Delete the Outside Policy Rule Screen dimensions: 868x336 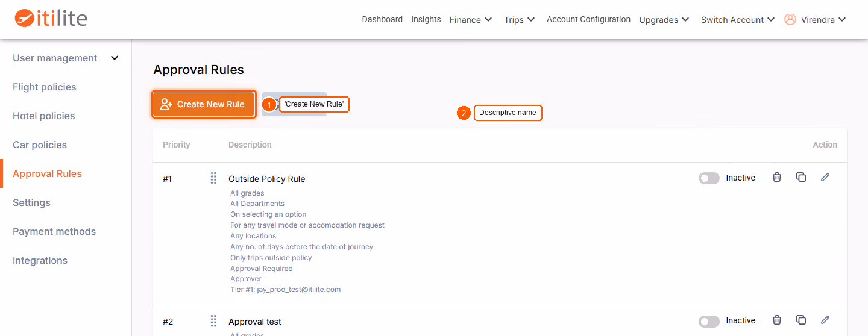[777, 177]
